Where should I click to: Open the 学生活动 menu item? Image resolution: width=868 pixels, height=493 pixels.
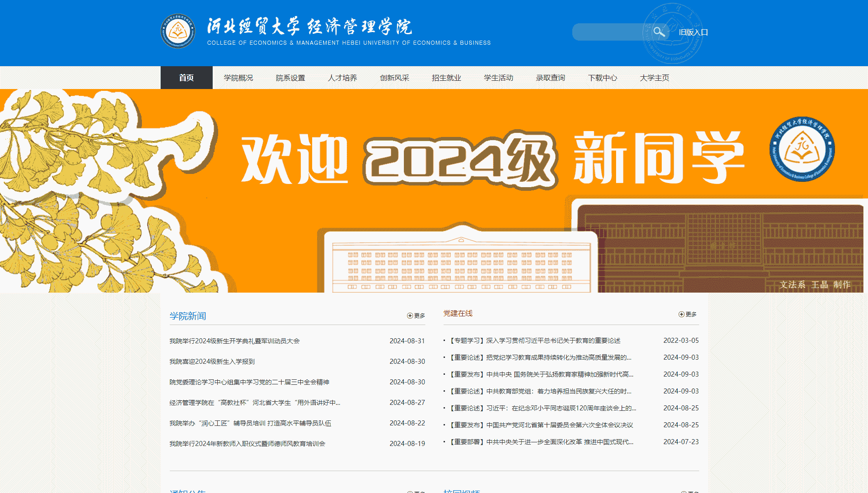pos(498,78)
